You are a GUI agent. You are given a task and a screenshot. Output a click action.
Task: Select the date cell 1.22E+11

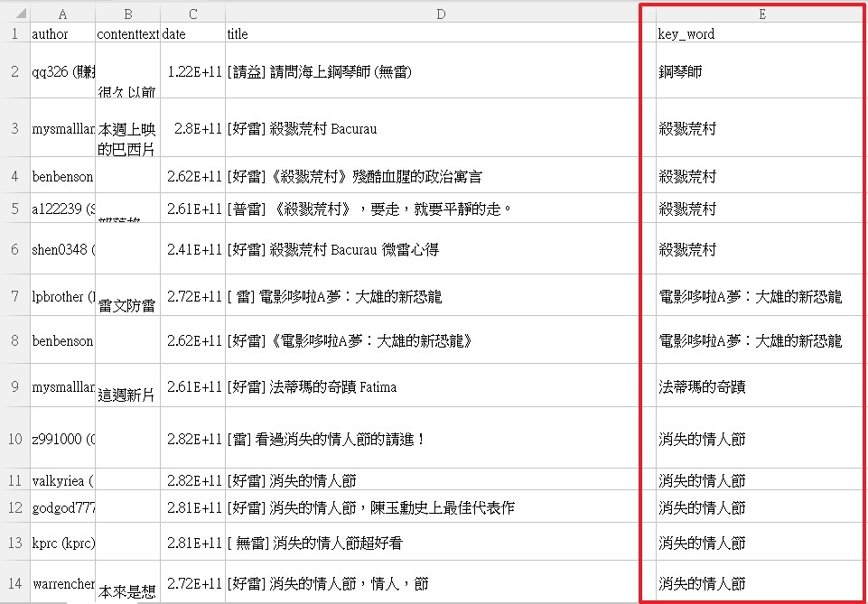pos(193,70)
